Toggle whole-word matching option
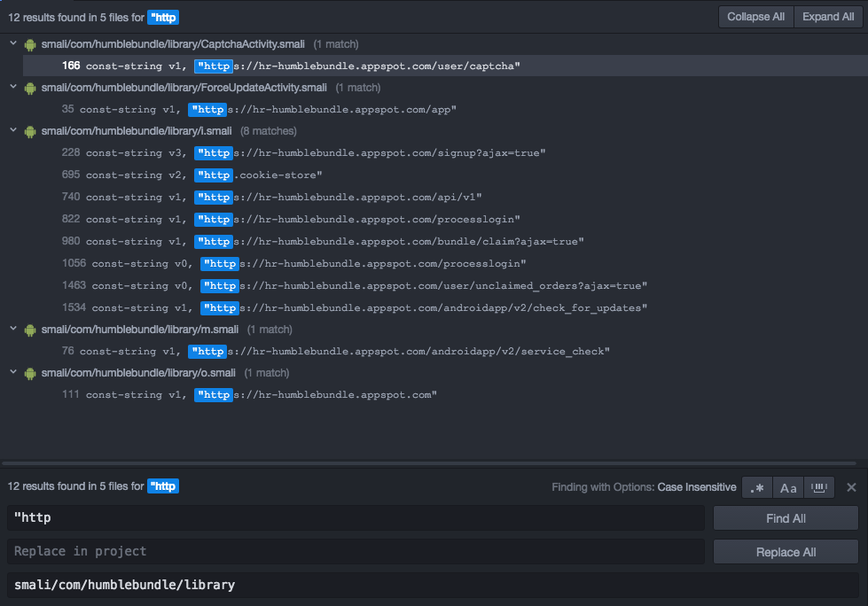 click(x=818, y=486)
